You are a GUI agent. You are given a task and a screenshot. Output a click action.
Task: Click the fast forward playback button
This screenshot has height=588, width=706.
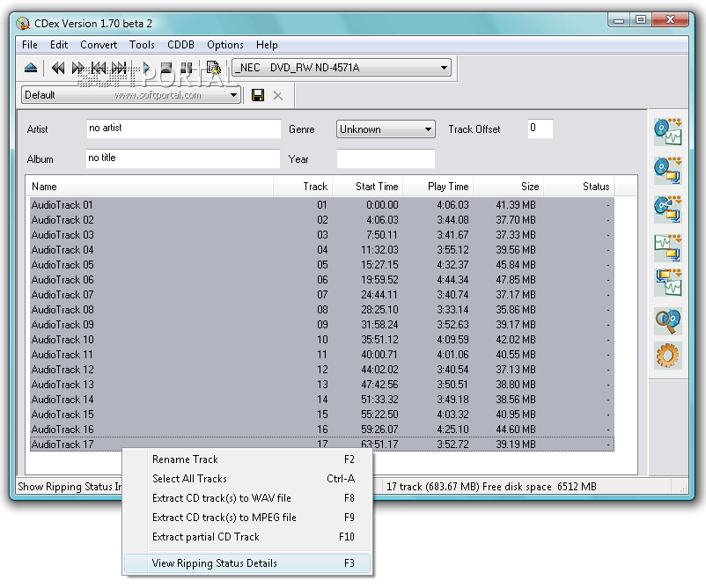click(x=77, y=68)
